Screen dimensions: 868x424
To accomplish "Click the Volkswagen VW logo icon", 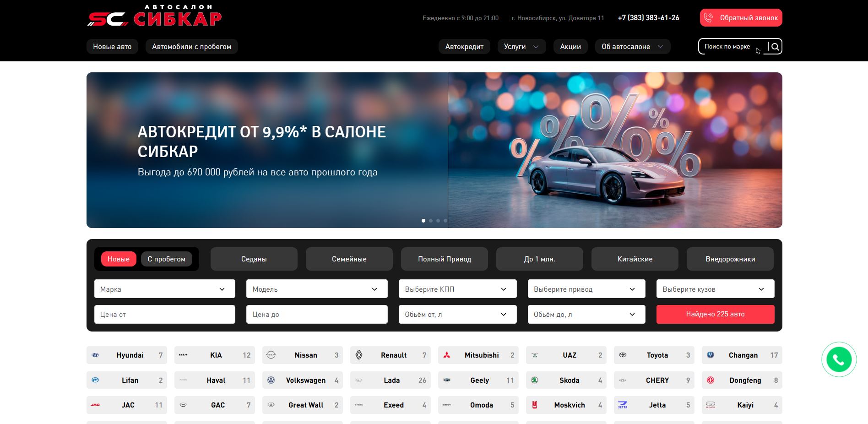I will pos(271,380).
